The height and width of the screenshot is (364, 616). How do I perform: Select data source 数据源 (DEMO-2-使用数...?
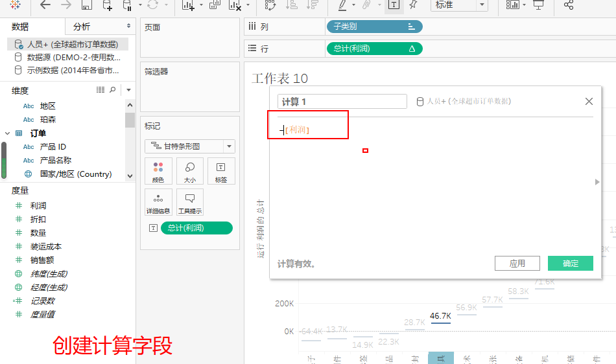tap(67, 57)
